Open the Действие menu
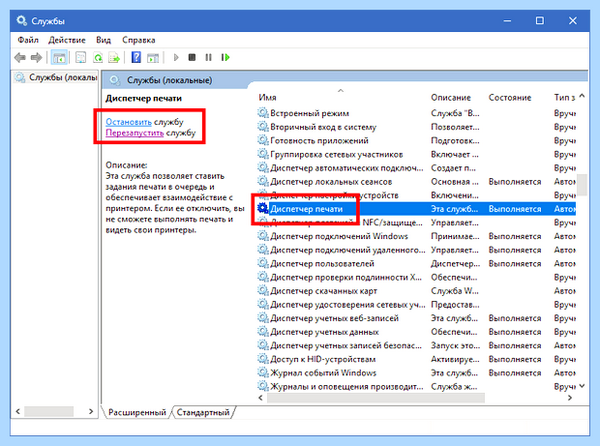The image size is (600, 446). click(x=67, y=40)
